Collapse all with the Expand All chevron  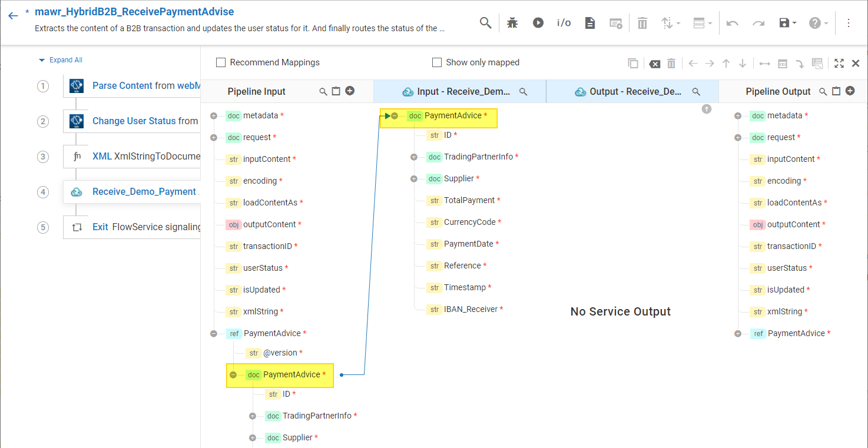pyautogui.click(x=41, y=59)
